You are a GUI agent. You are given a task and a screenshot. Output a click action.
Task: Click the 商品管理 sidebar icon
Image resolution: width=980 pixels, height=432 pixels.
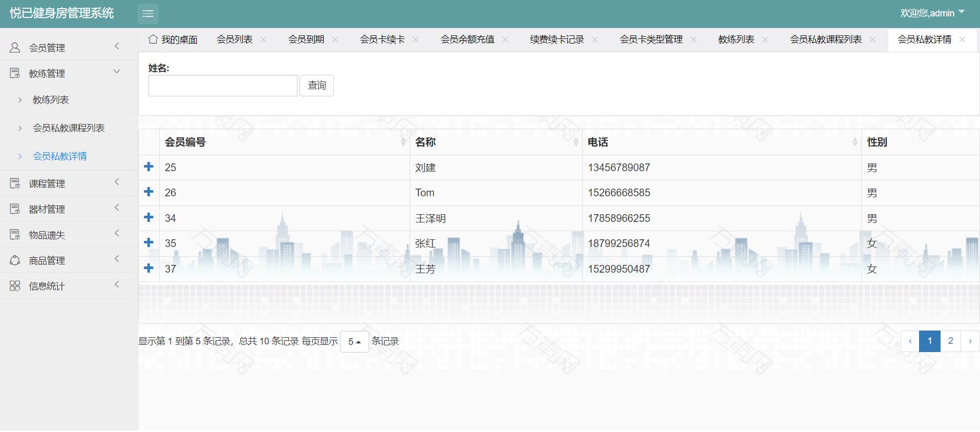(15, 260)
